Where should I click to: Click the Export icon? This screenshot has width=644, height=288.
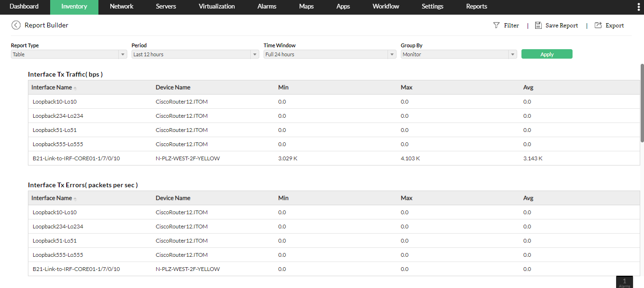click(598, 25)
